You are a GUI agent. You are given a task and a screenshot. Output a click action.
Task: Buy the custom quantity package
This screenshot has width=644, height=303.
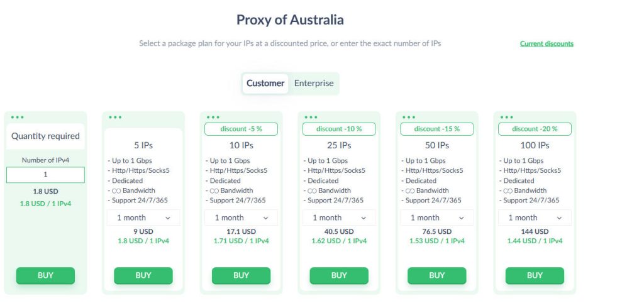tap(45, 275)
